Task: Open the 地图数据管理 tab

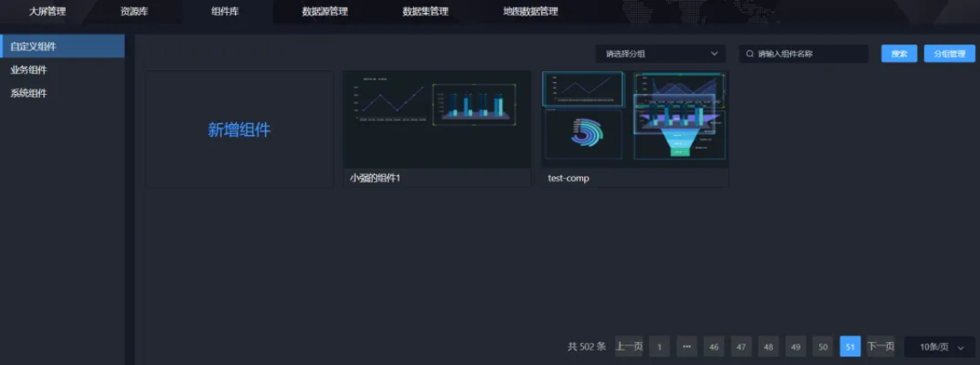Action: (x=530, y=11)
